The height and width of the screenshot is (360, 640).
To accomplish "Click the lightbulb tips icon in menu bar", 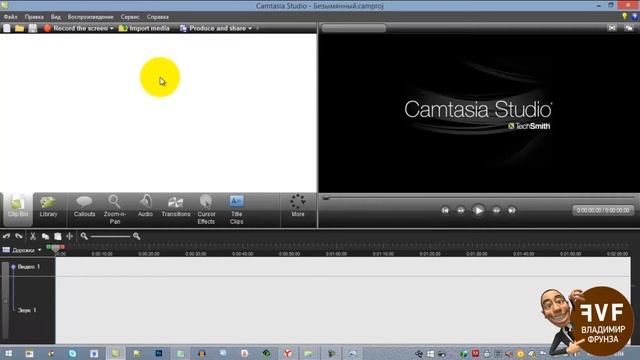I will tap(624, 16).
